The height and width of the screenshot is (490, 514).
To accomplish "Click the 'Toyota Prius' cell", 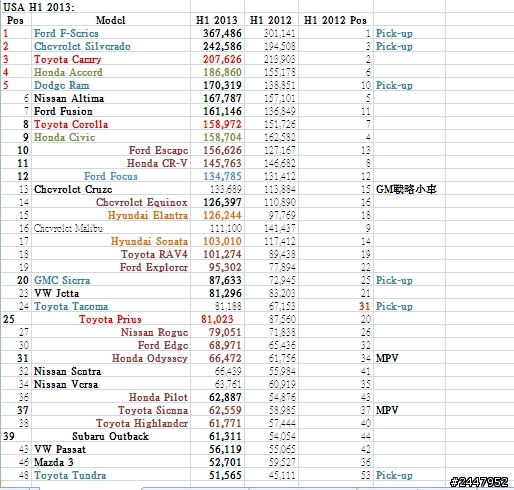I will tap(110, 319).
